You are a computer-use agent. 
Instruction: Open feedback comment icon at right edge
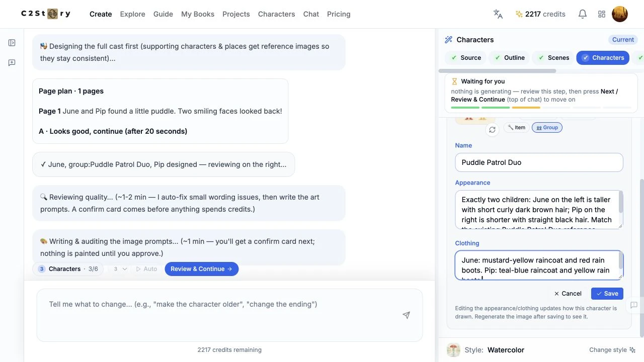pyautogui.click(x=634, y=305)
